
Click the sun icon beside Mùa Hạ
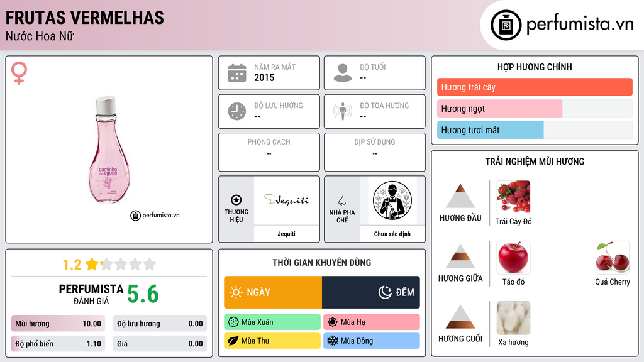[x=333, y=322]
